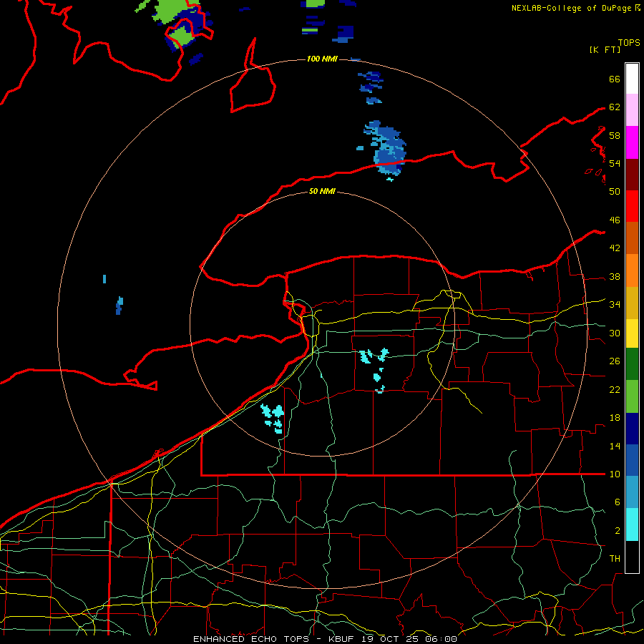Viewport: 644px width, 644px height.
Task: Click the '46' legend value
Action: click(x=615, y=220)
